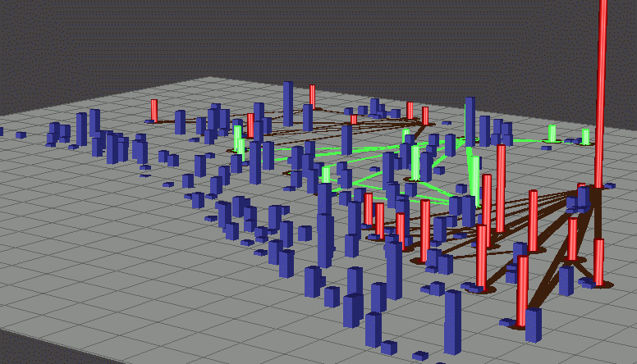Click the empty grid floor at bottom left
The image size is (637, 364).
[99, 303]
